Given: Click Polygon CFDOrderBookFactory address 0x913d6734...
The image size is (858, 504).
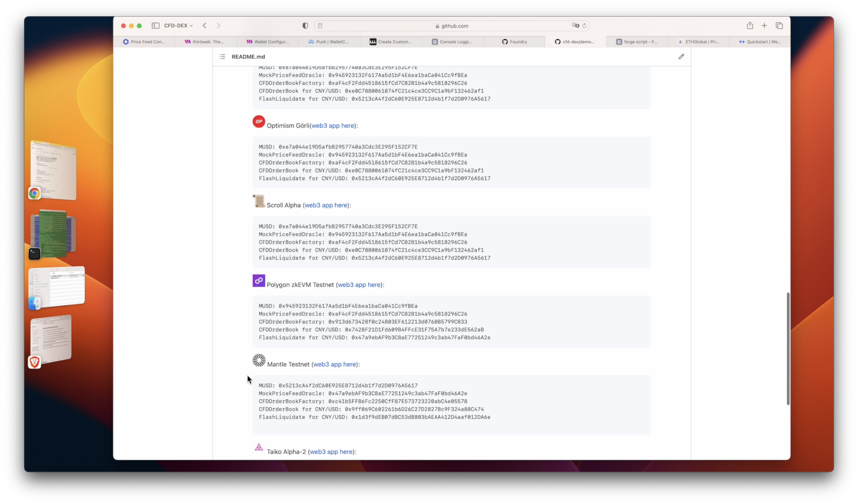Looking at the screenshot, I should [x=398, y=322].
